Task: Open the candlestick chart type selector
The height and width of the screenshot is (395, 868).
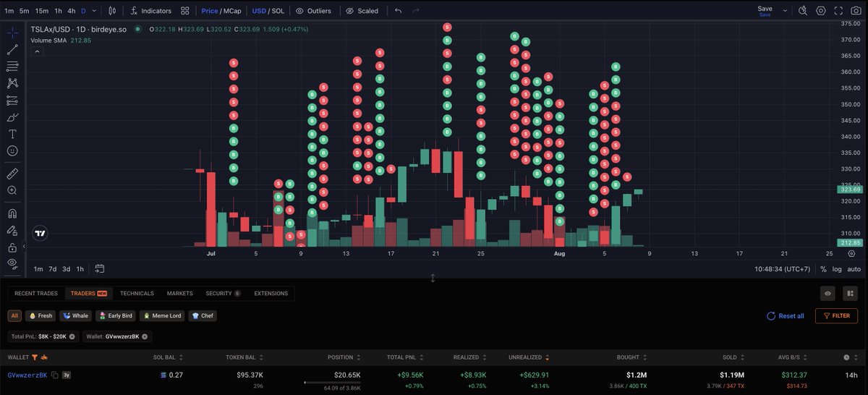Action: 112,11
